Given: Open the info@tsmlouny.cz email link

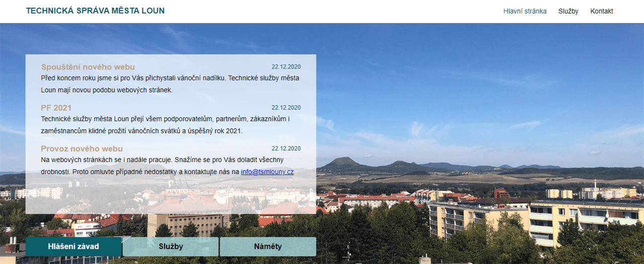Looking at the screenshot, I should (267, 171).
